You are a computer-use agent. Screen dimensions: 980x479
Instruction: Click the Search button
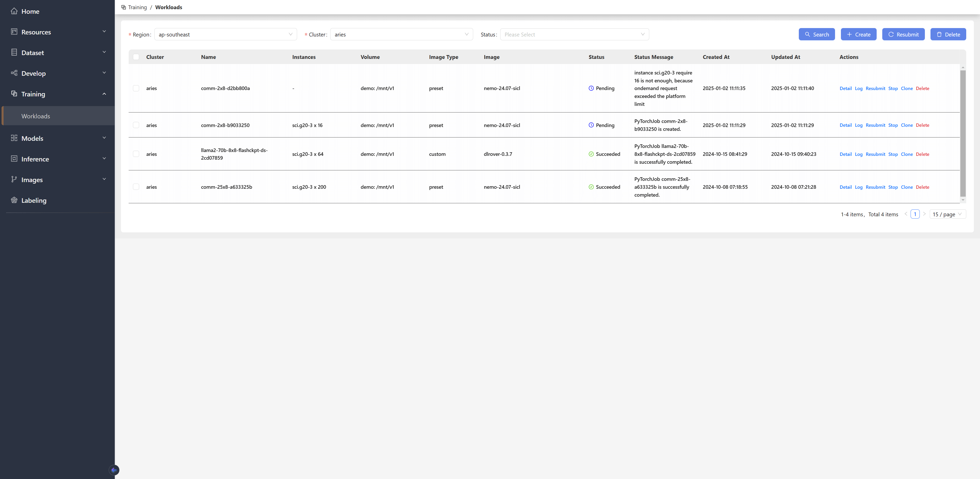point(816,34)
